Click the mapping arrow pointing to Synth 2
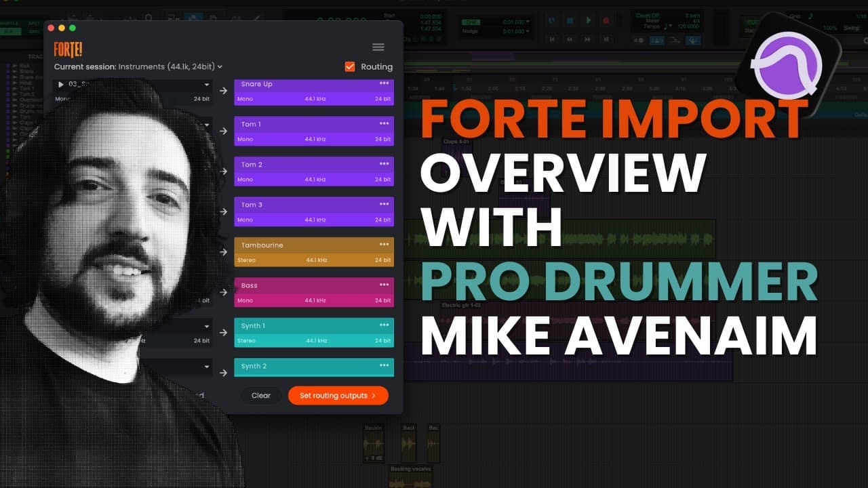This screenshot has width=868, height=488. [224, 373]
